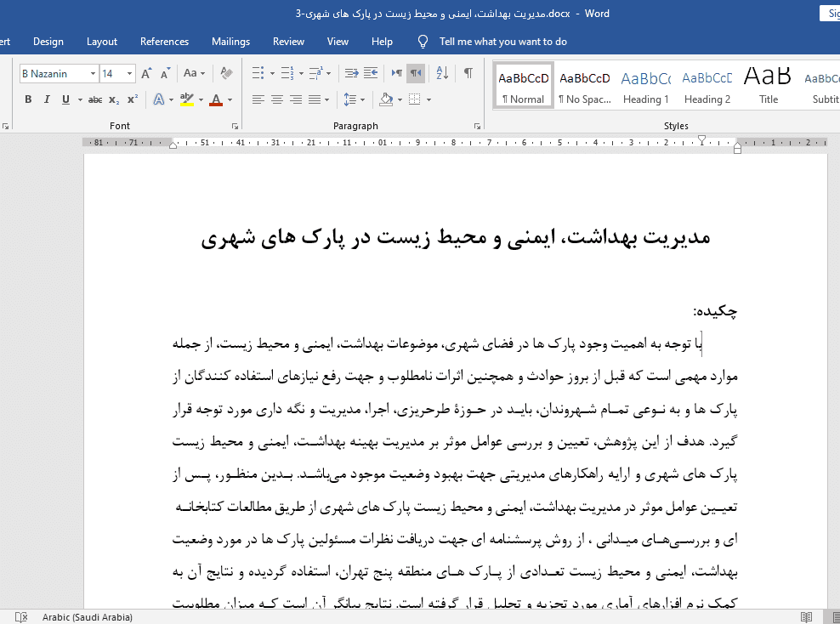Viewport: 840px width, 624px height.
Task: Click the Tell me what you want search box
Action: [502, 42]
